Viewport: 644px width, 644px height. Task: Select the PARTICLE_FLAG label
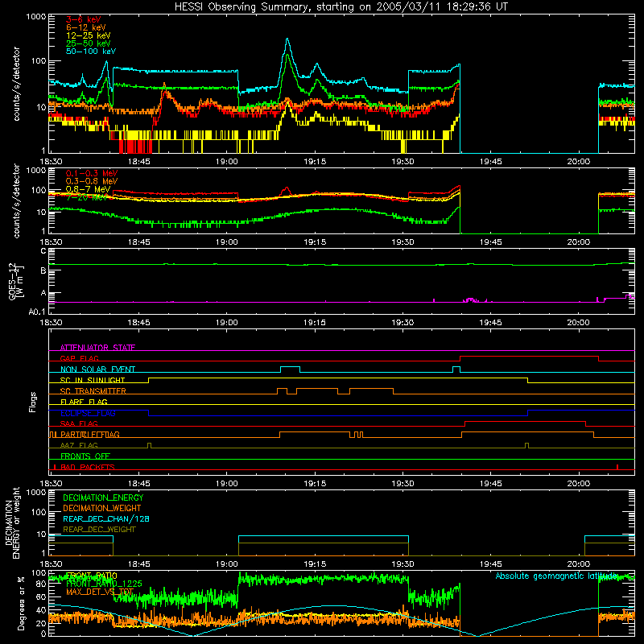click(90, 435)
